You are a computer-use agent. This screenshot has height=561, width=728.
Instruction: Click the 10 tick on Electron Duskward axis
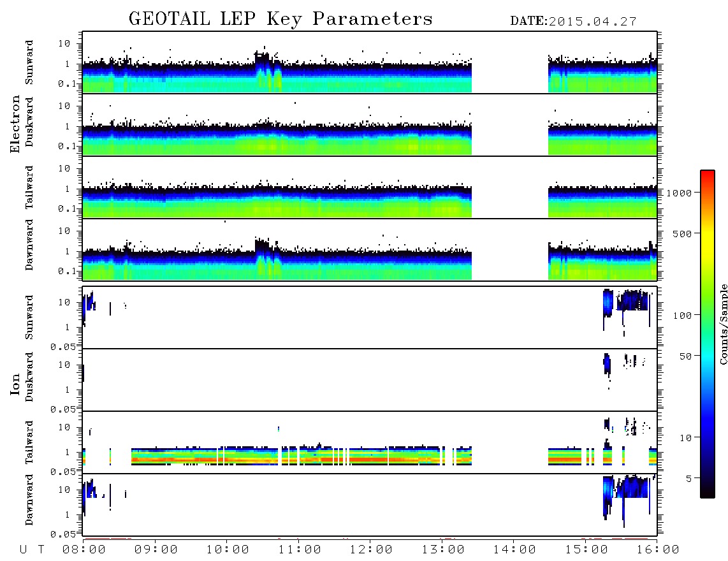tap(64, 106)
